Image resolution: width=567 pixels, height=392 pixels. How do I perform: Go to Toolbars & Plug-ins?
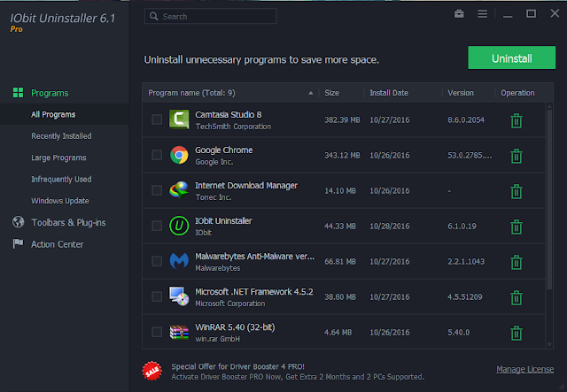click(x=68, y=223)
